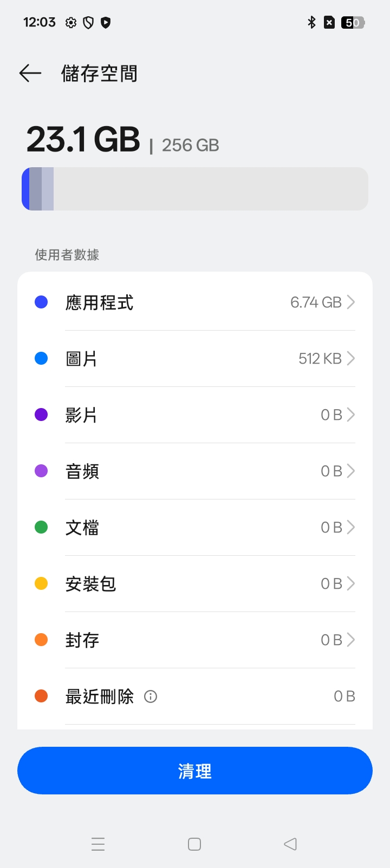
Task: Tap the blue dot beside 應用程式
Action: point(41,302)
